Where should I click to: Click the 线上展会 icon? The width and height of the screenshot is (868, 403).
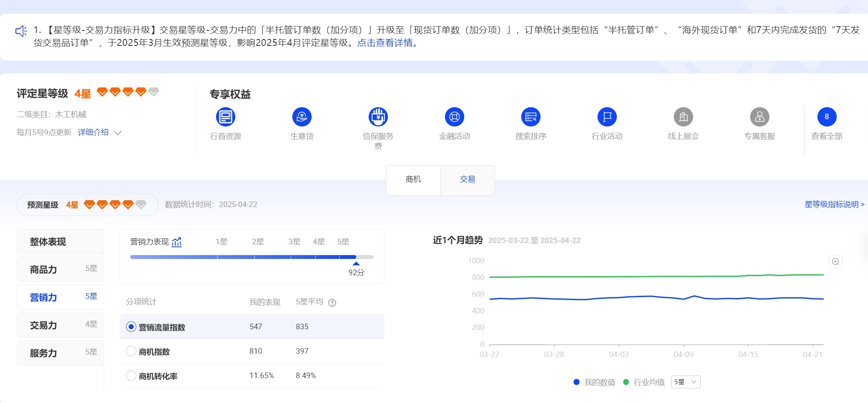click(683, 117)
